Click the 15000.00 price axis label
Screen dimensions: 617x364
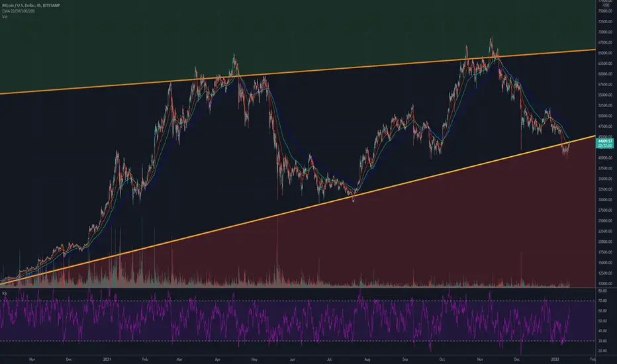click(605, 263)
